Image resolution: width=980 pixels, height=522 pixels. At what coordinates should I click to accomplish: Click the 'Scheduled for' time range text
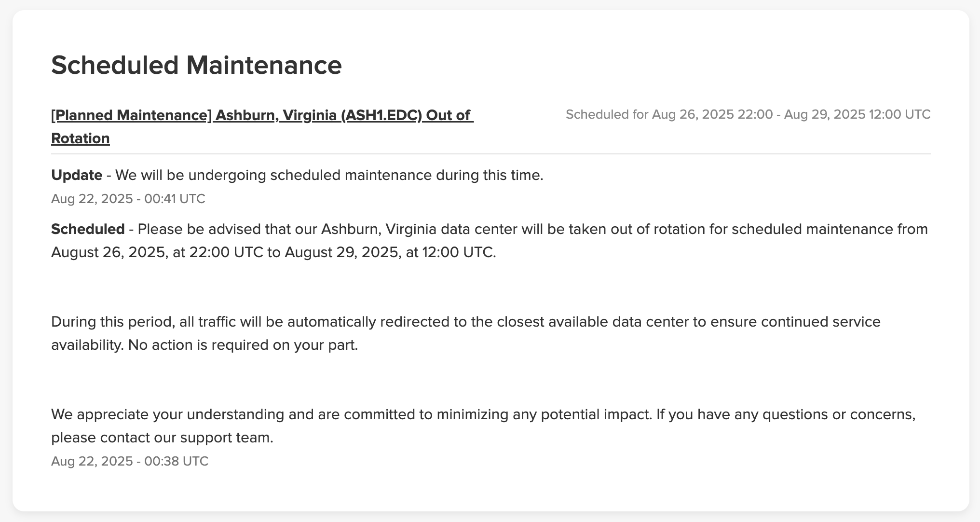pos(748,114)
